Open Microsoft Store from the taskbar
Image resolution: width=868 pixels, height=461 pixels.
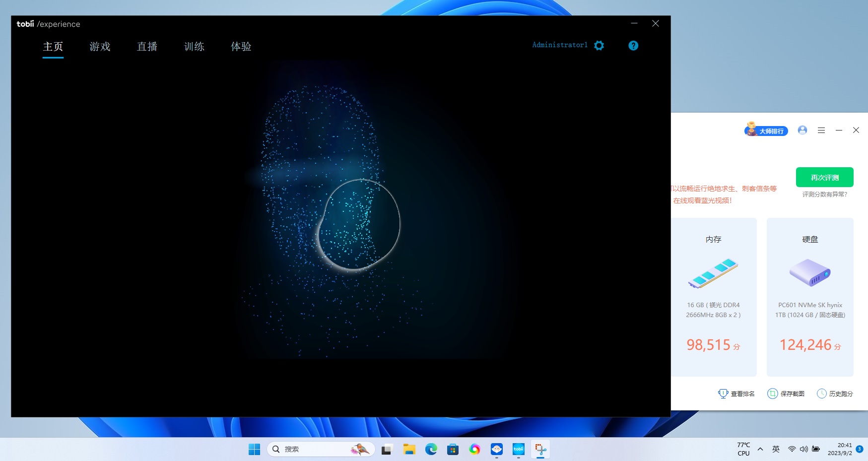(x=453, y=449)
